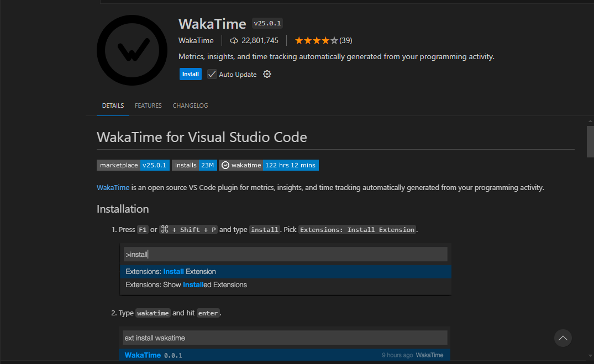
Task: Click the >install command palette input image
Action: pyautogui.click(x=286, y=254)
